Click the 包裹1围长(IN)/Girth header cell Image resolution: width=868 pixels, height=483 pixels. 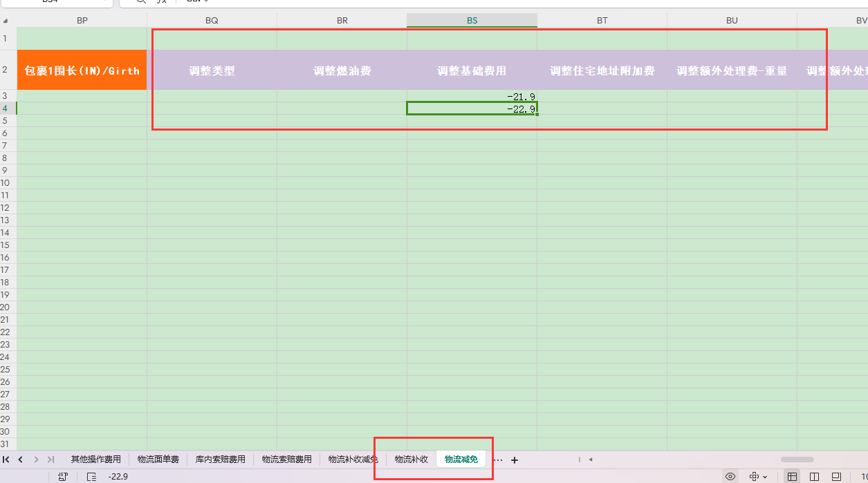[82, 70]
